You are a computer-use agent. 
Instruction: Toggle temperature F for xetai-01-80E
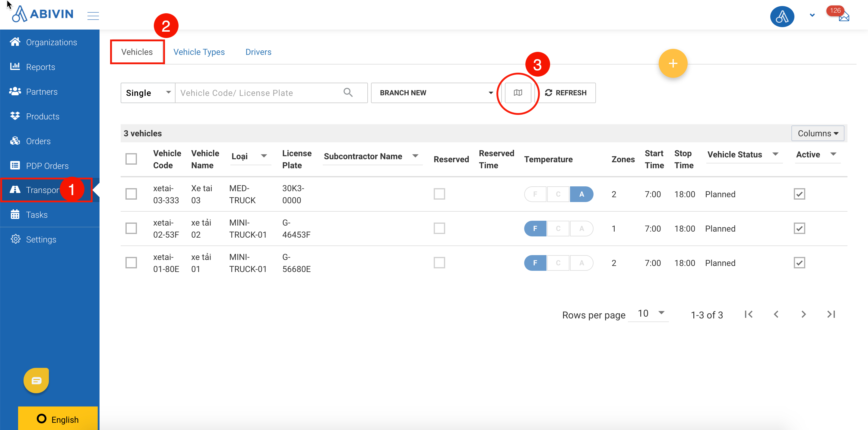(x=535, y=263)
